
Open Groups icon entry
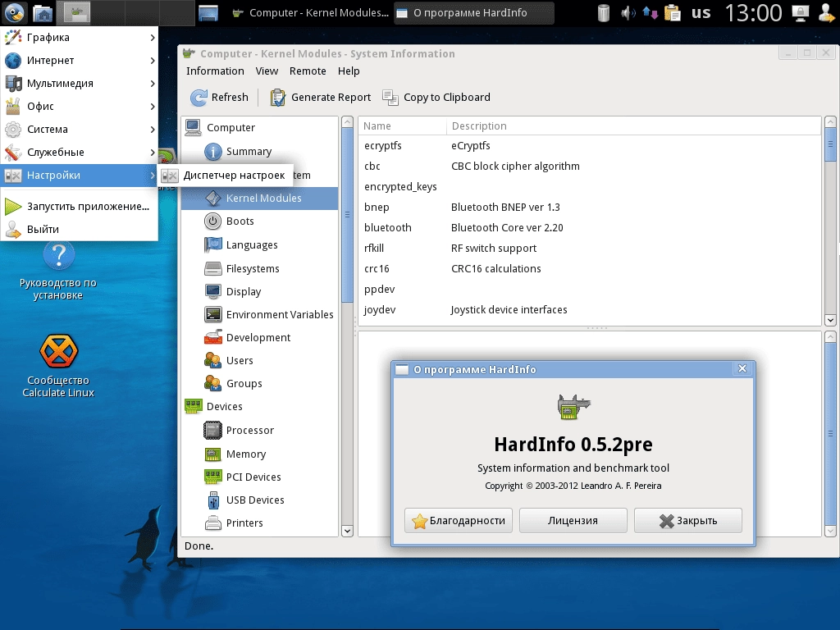(212, 384)
